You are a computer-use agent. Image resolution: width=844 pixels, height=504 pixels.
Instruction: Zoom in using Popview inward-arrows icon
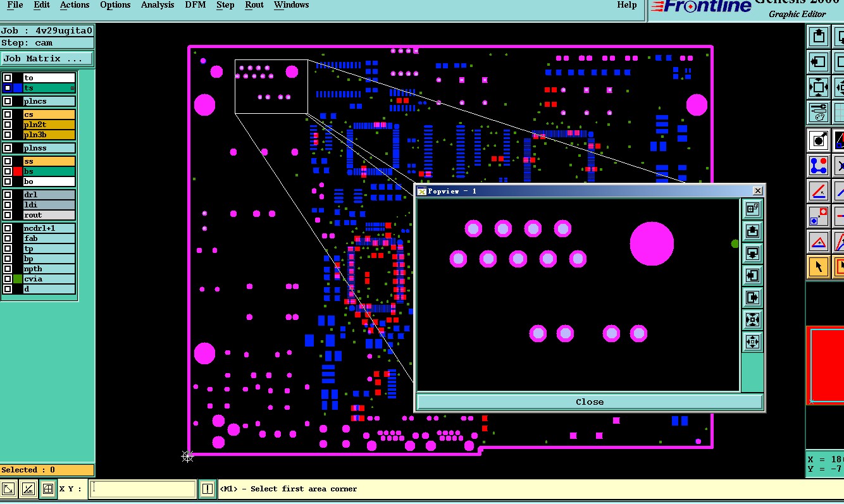click(x=752, y=319)
